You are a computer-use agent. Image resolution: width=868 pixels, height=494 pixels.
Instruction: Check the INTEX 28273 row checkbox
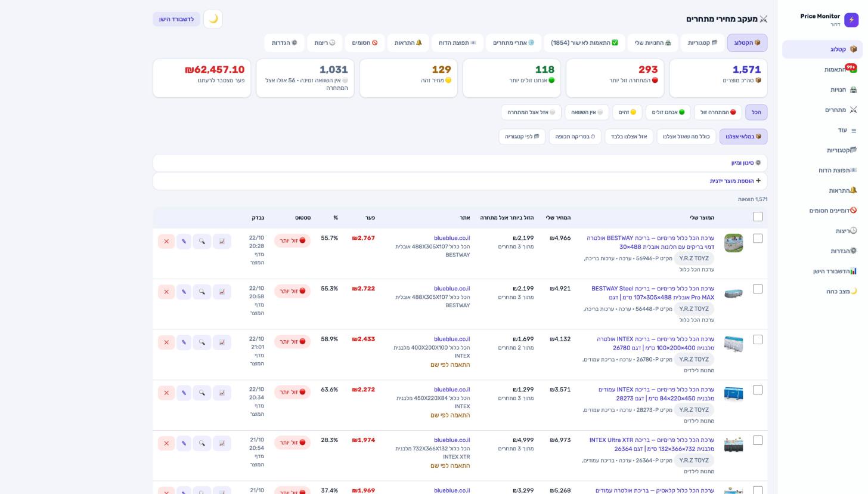(x=758, y=390)
